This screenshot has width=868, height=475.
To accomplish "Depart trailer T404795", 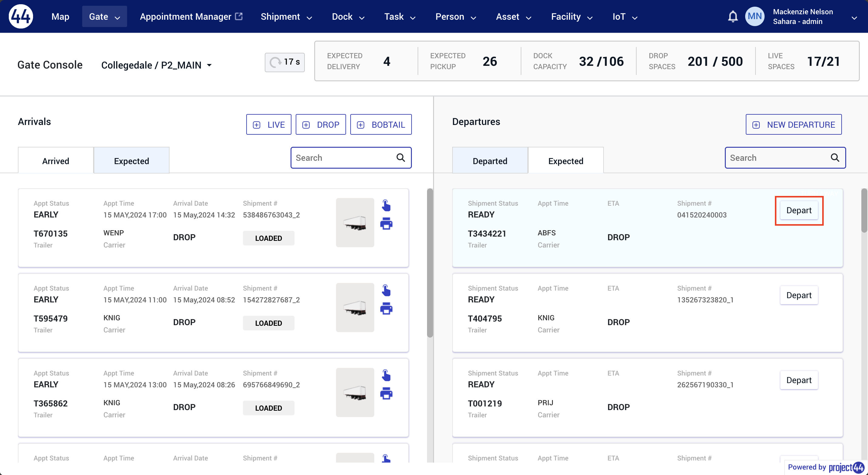I will tap(799, 295).
